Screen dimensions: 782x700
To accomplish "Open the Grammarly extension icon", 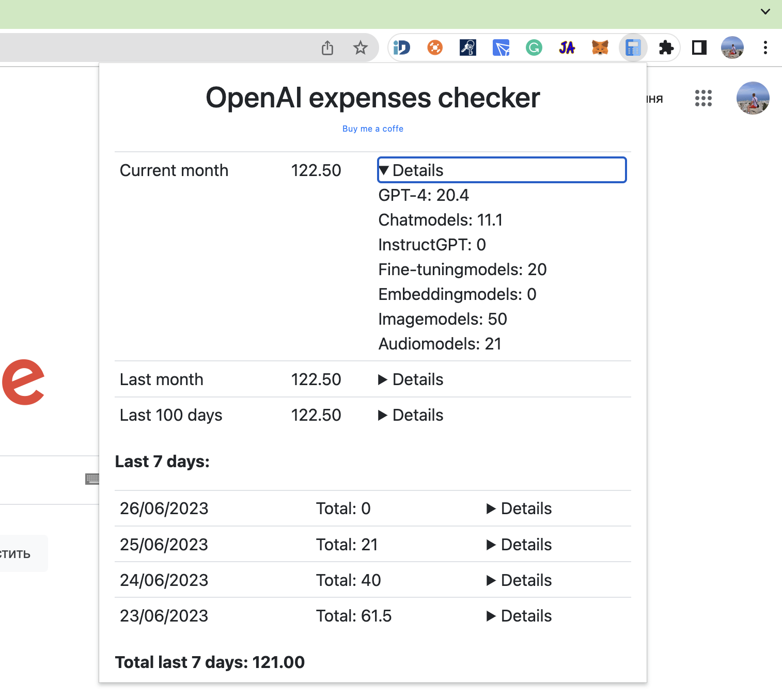I will 534,48.
